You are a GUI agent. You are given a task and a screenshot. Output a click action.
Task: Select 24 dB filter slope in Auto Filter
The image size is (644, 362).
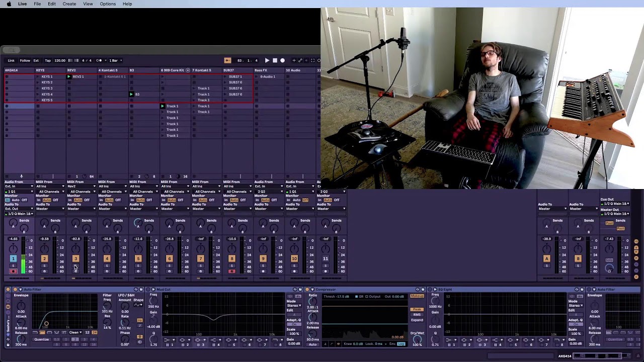(94, 332)
